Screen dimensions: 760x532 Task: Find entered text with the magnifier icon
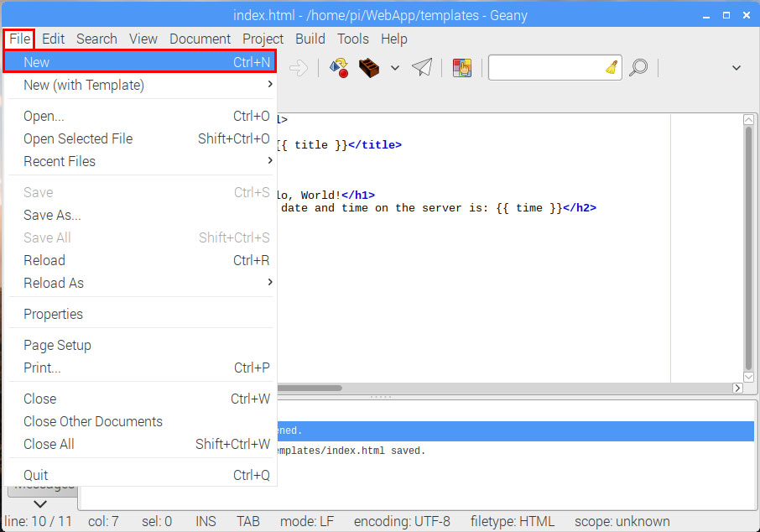(x=638, y=68)
